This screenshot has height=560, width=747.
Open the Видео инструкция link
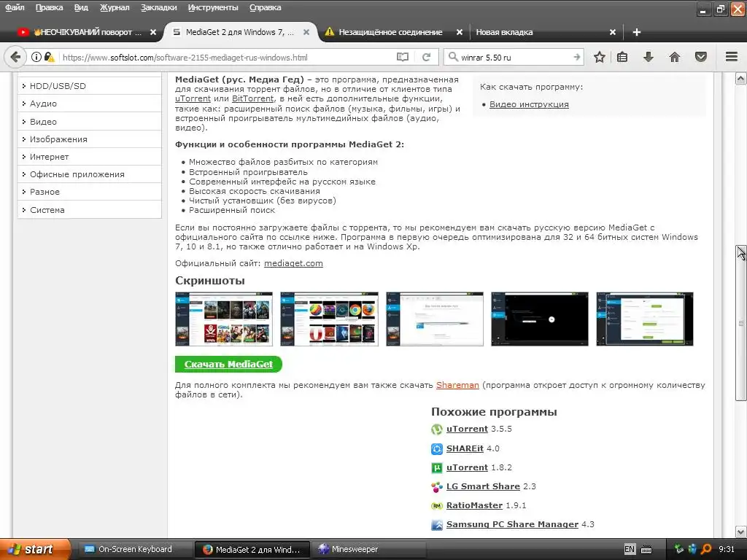point(529,104)
